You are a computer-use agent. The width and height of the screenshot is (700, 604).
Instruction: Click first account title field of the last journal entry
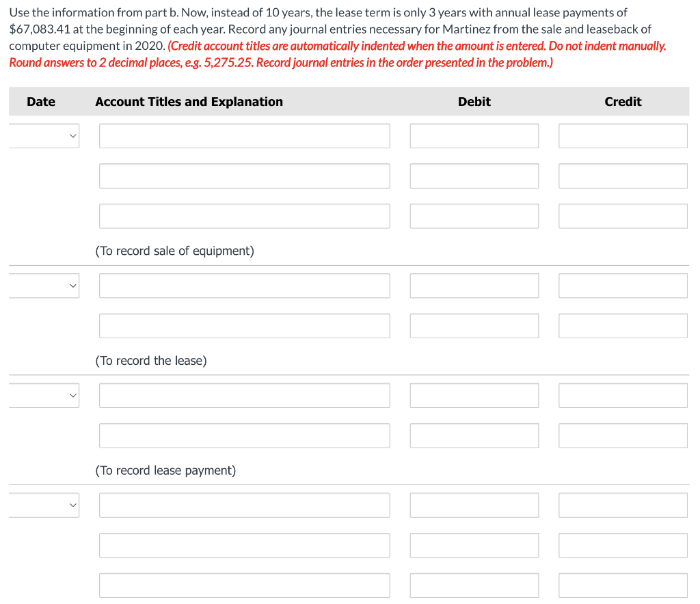coord(245,506)
